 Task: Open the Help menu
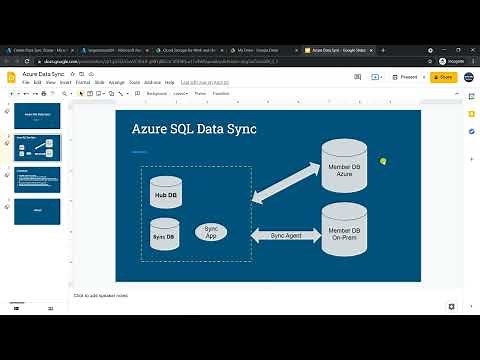[170, 82]
